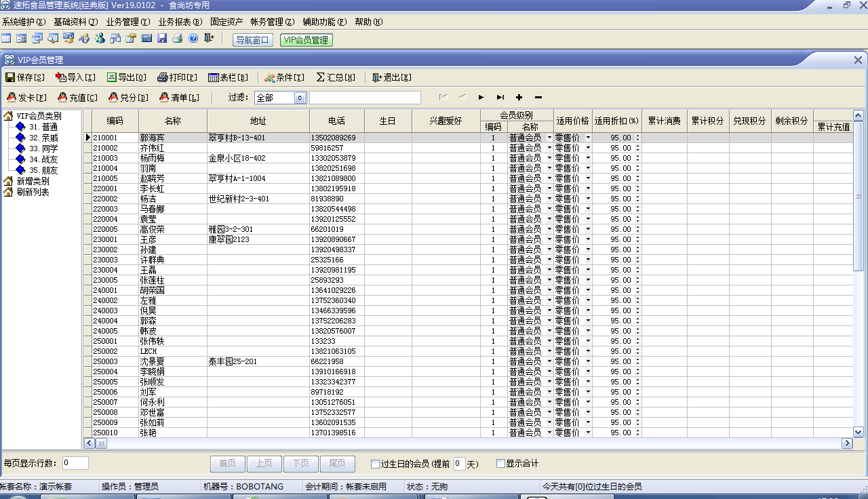Click the 汇总 summary button
This screenshot has height=499, width=868.
coord(335,77)
